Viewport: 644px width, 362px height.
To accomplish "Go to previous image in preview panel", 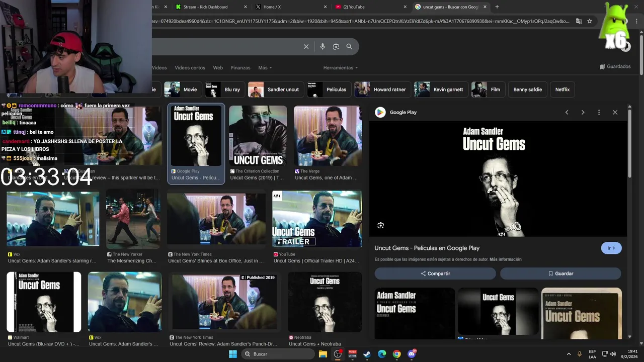I will tap(567, 112).
